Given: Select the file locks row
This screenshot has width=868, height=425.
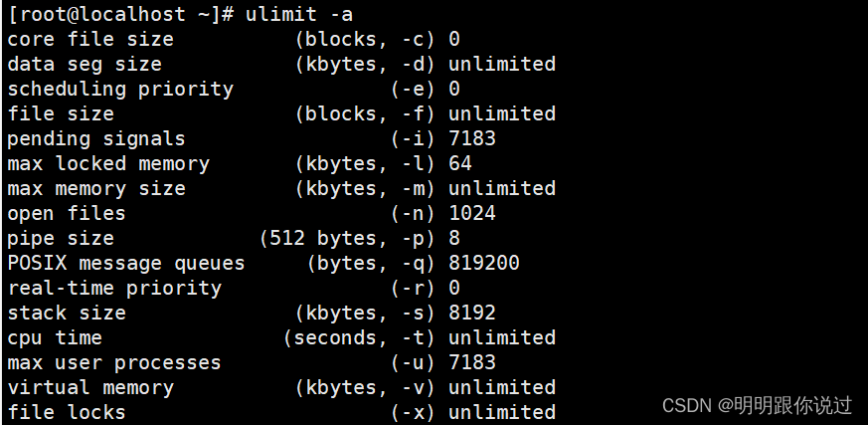Looking at the screenshot, I should [x=281, y=413].
